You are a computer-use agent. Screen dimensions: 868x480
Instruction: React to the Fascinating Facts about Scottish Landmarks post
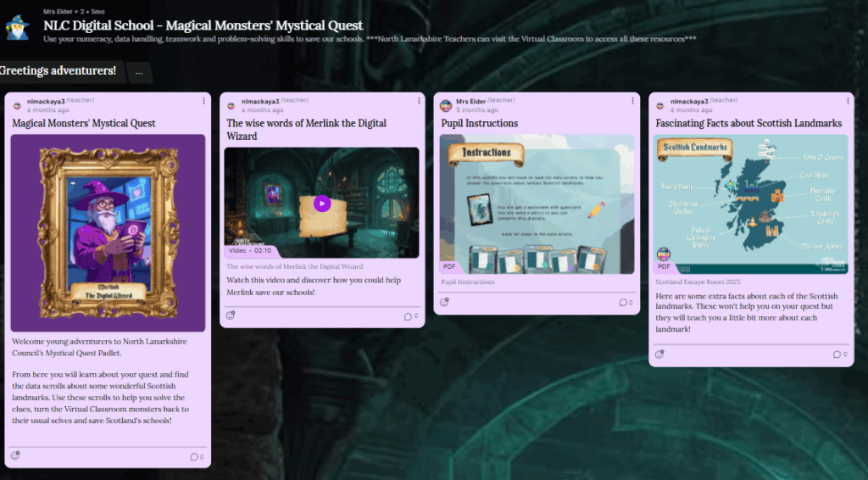pyautogui.click(x=659, y=354)
